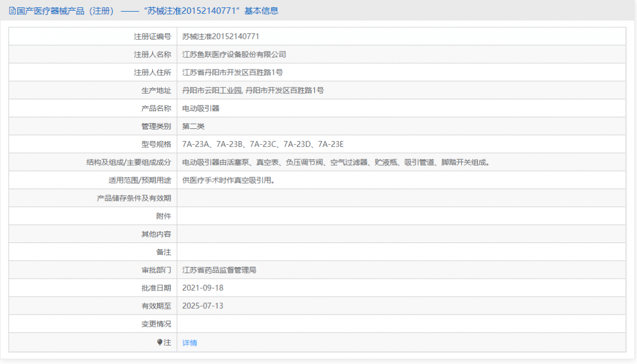Screen dimensions: 637x364
Task: Select address 江苏省丹阳市开发区百胜路1号
Action: tap(233, 73)
